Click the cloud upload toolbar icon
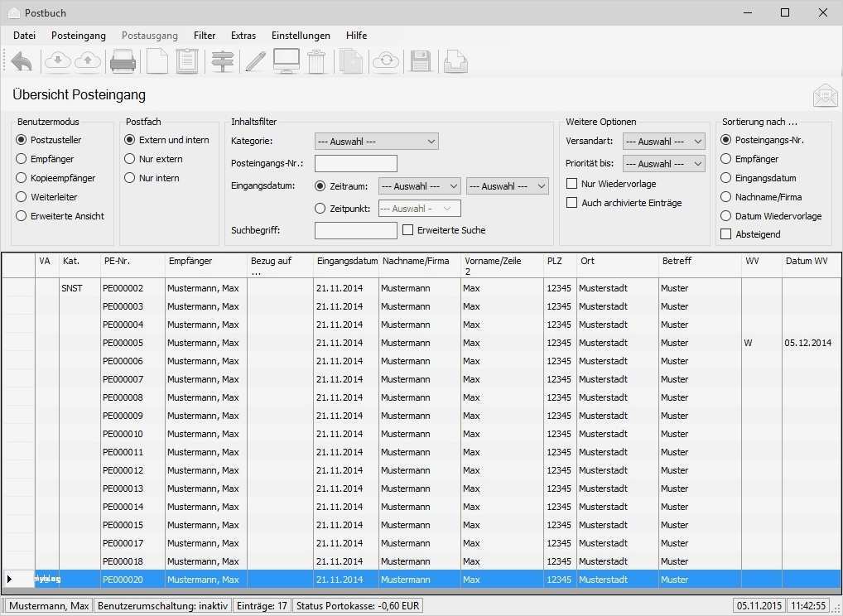The height and width of the screenshot is (616, 843). point(88,60)
